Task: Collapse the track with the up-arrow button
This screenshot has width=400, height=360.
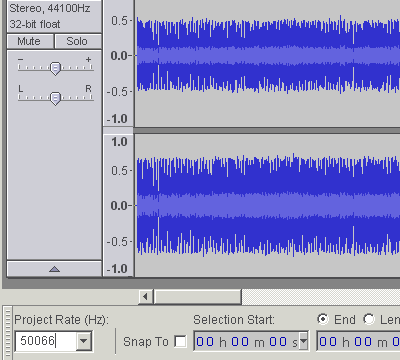Action: (x=54, y=269)
